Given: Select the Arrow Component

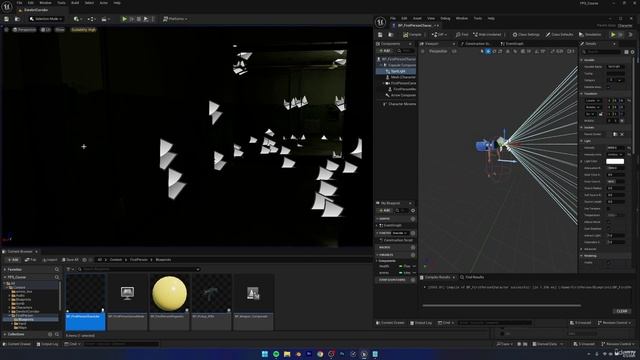Looking at the screenshot, I should 400,95.
